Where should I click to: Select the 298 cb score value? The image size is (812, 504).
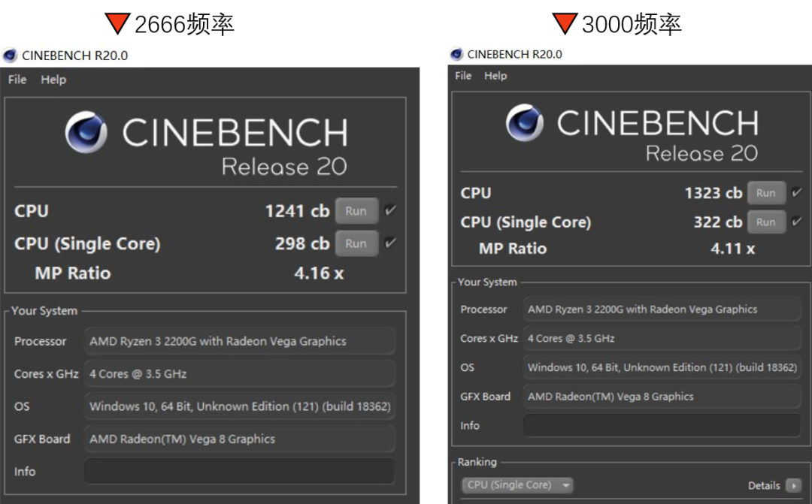coord(302,243)
